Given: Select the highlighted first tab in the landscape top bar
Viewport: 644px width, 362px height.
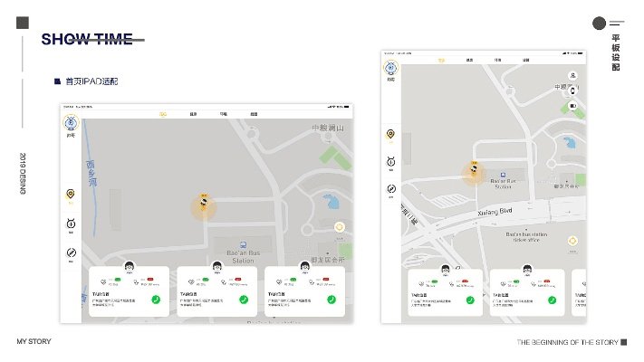Looking at the screenshot, I should [163, 114].
